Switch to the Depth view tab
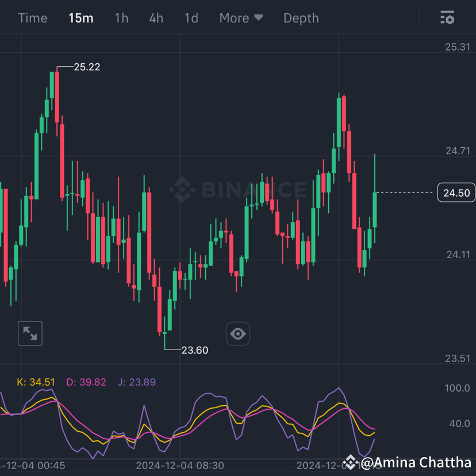Viewport: 476px width, 476px height. [301, 18]
